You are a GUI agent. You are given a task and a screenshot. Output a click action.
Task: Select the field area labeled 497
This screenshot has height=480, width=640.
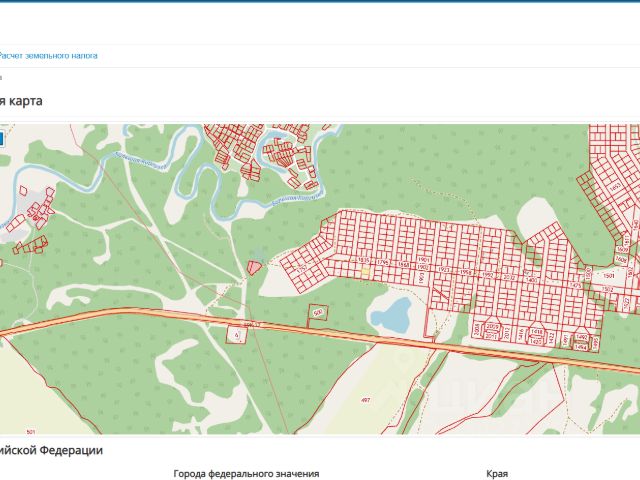(x=366, y=400)
